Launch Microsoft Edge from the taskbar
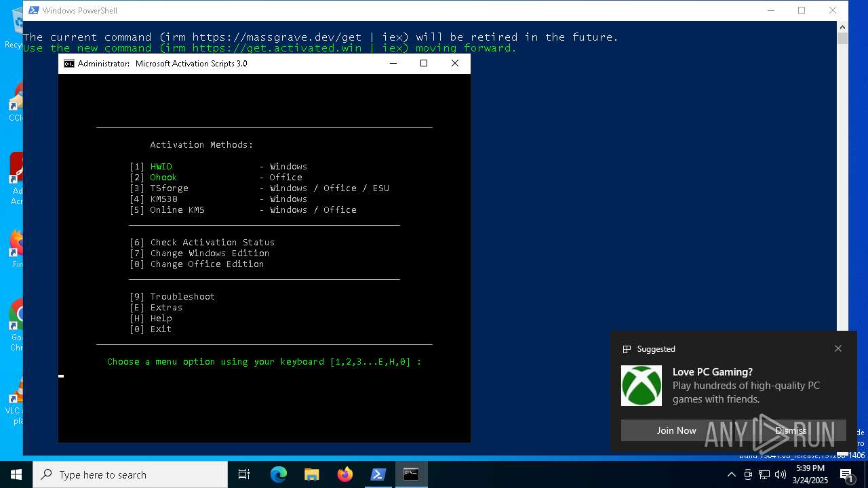This screenshot has width=868, height=488. 279,474
